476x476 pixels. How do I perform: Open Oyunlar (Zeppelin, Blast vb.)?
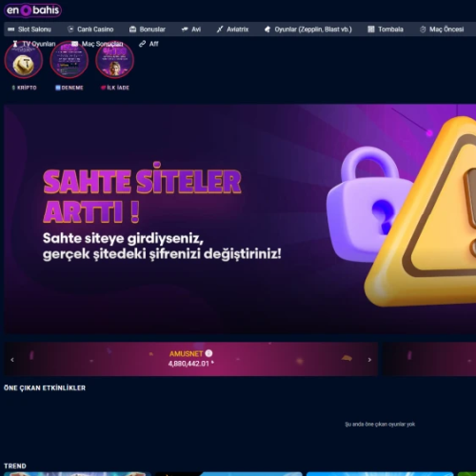[308, 30]
